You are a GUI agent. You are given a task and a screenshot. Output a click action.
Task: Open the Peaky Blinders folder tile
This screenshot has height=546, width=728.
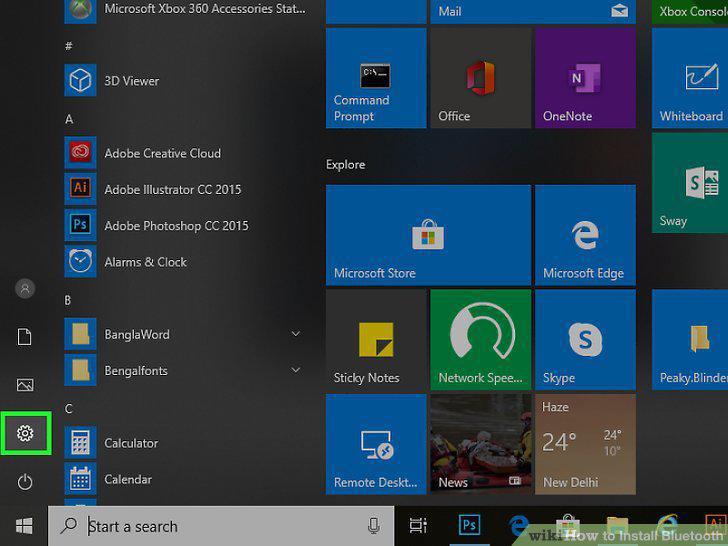[x=690, y=340]
